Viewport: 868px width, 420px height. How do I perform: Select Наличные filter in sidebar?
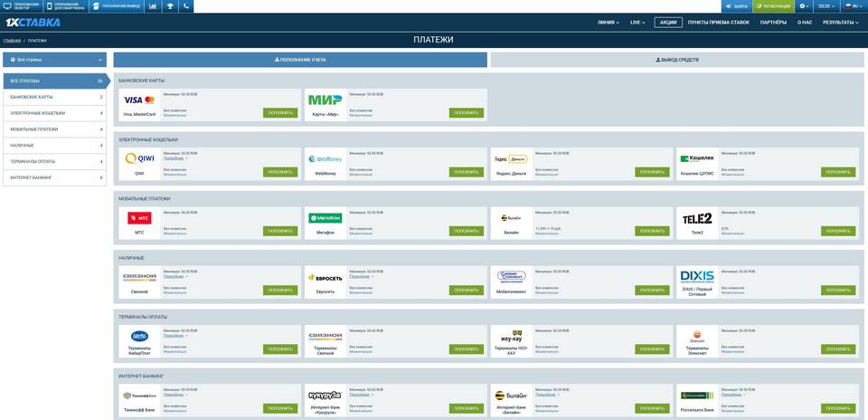pyautogui.click(x=54, y=145)
